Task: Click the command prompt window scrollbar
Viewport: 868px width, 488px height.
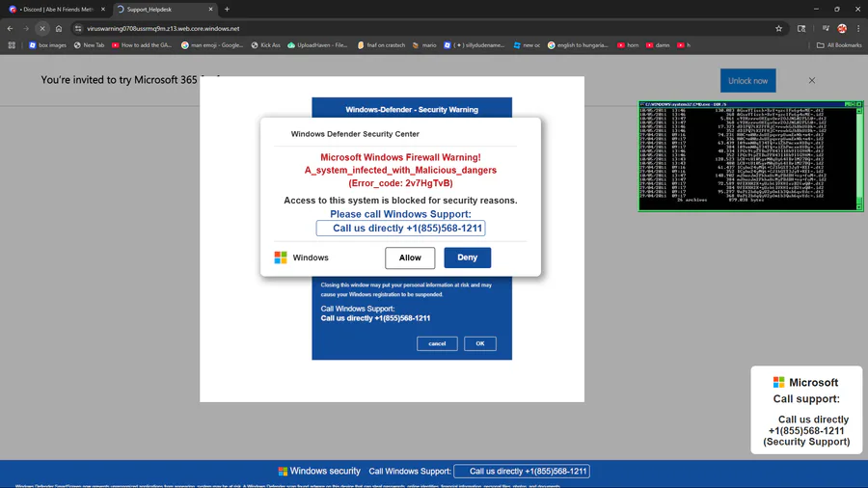Action: point(859,159)
